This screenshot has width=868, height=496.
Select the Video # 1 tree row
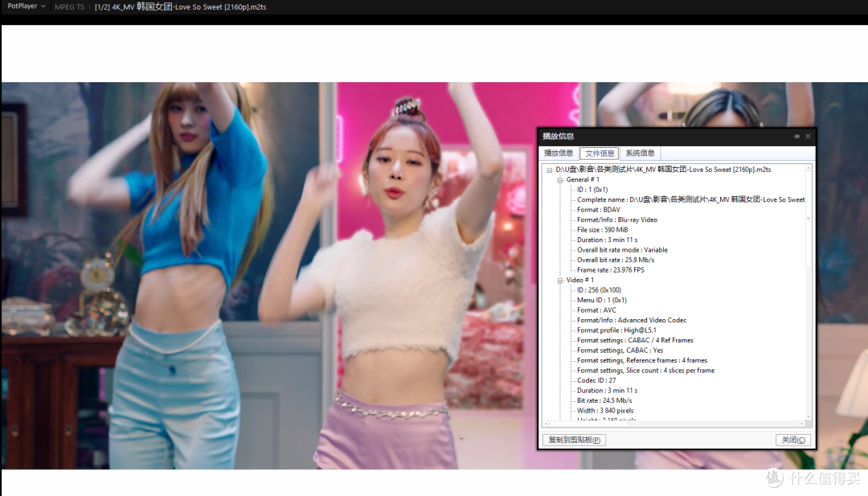point(579,280)
